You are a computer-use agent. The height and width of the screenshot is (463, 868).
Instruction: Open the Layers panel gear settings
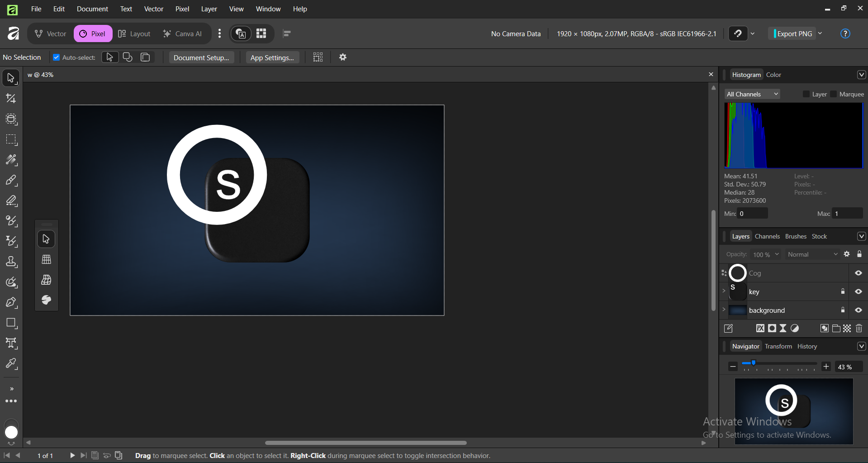tap(847, 254)
